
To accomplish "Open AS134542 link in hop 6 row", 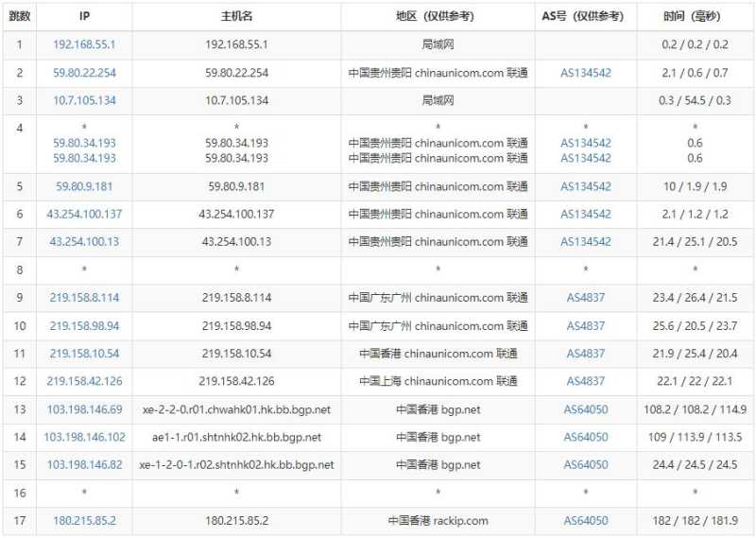I will [x=585, y=214].
